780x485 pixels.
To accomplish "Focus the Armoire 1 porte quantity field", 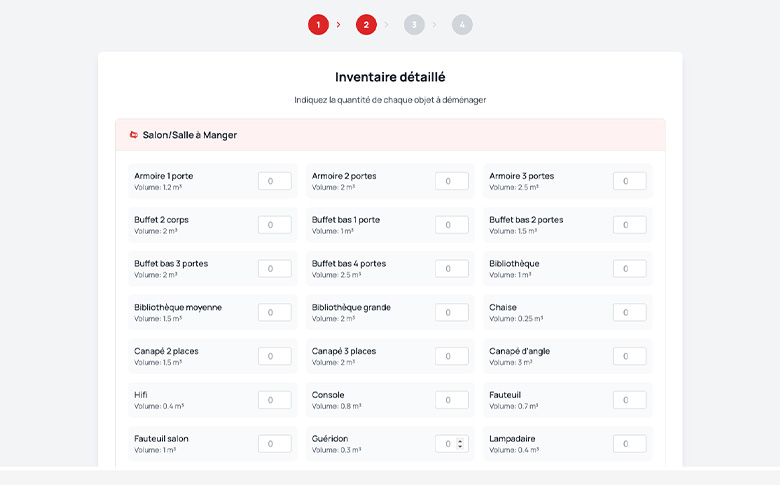I will (274, 181).
